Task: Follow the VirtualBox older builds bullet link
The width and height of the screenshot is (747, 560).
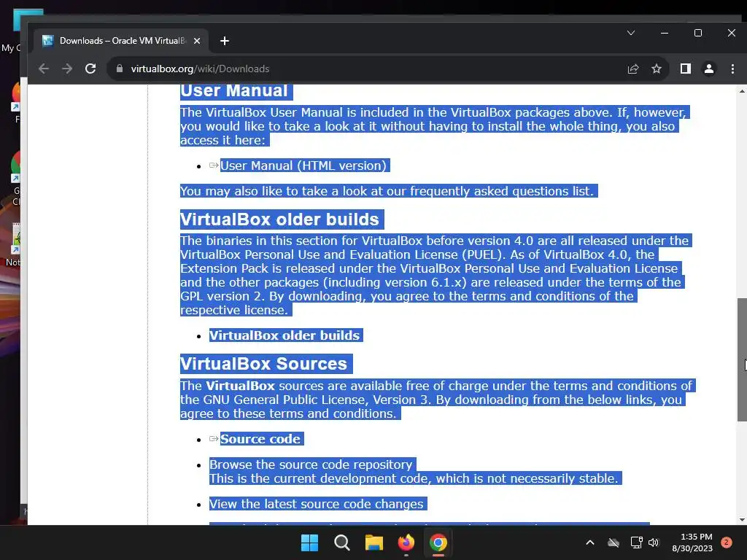Action: coord(285,335)
